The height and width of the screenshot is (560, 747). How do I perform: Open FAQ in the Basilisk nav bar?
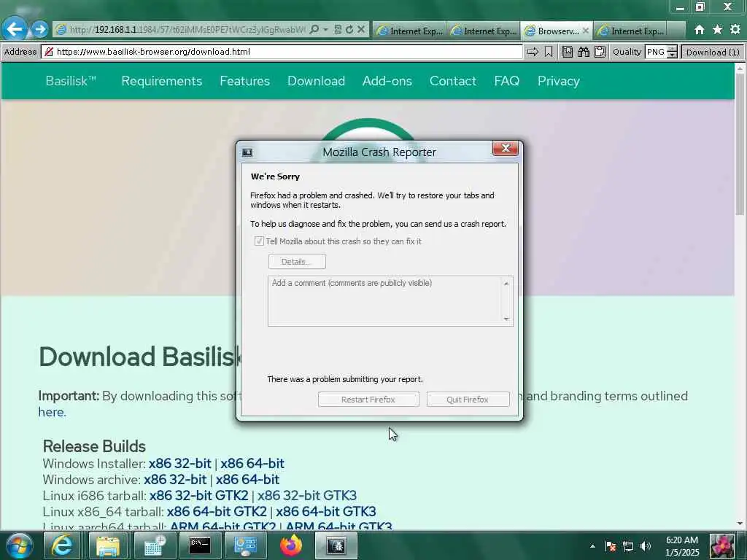pyautogui.click(x=507, y=81)
